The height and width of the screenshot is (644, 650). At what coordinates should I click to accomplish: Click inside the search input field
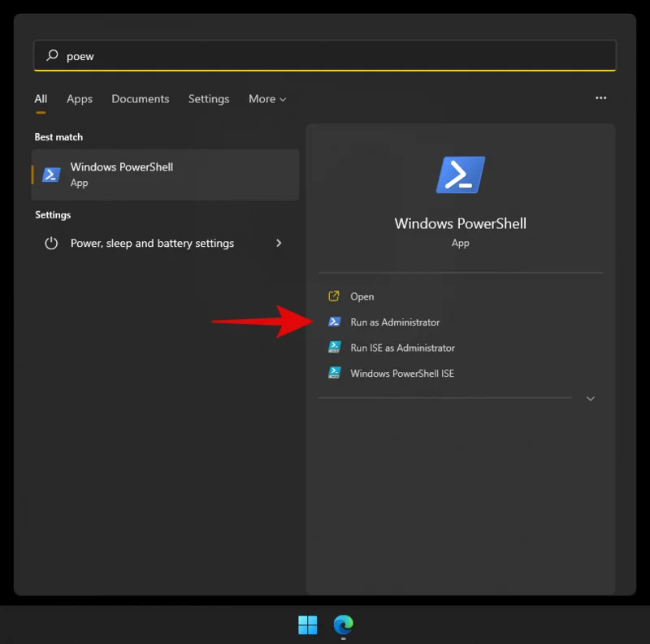[244, 55]
